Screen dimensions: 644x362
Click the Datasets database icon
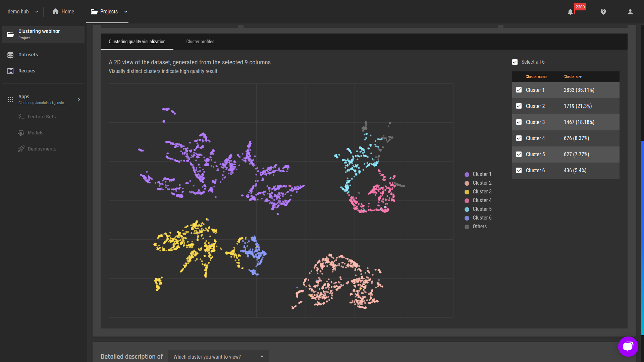click(x=10, y=55)
